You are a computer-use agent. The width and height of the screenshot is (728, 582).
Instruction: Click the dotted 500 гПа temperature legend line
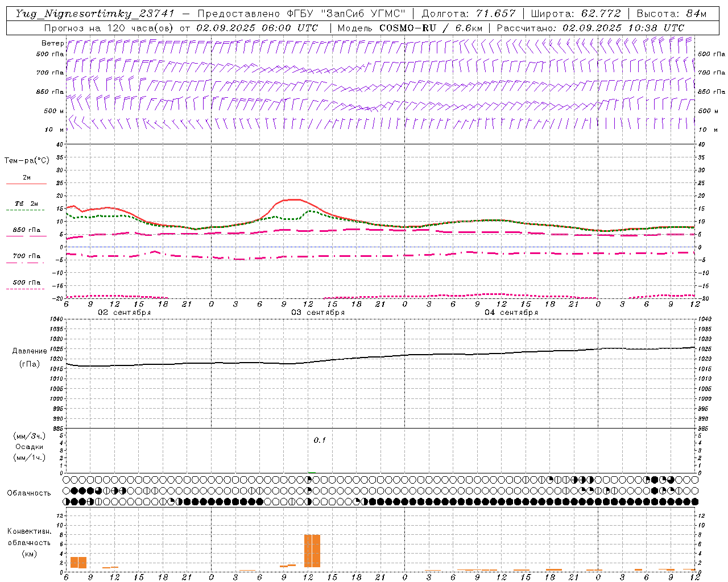coord(25,289)
